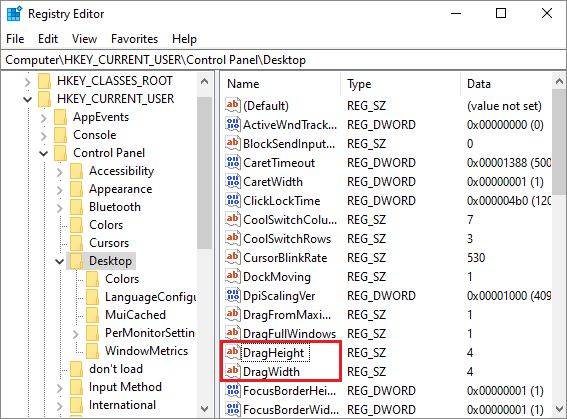Image resolution: width=567 pixels, height=419 pixels.
Task: Click the Console folder icon
Action: (60, 135)
